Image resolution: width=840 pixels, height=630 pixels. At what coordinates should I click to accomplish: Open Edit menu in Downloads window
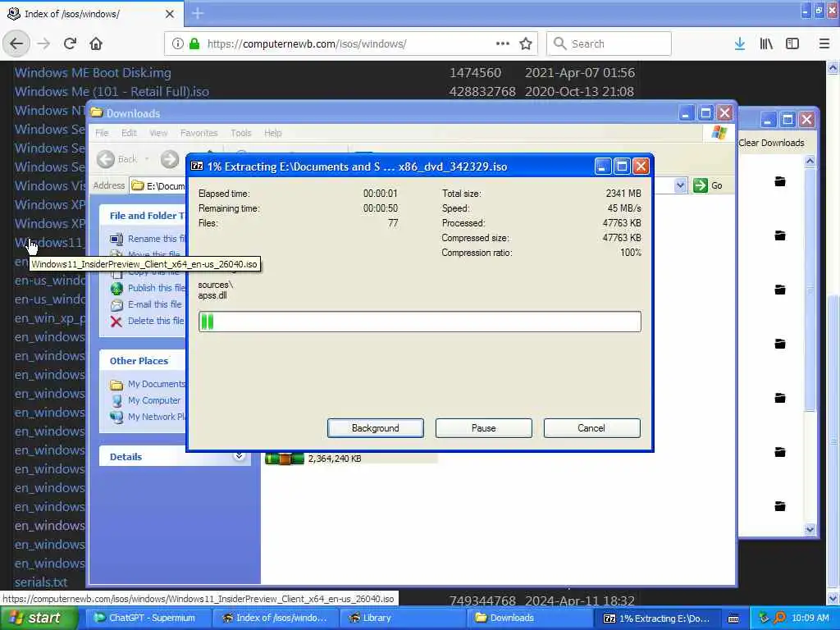(129, 133)
